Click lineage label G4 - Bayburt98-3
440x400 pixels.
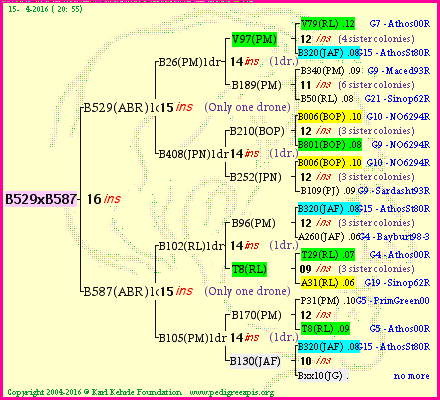pos(395,237)
